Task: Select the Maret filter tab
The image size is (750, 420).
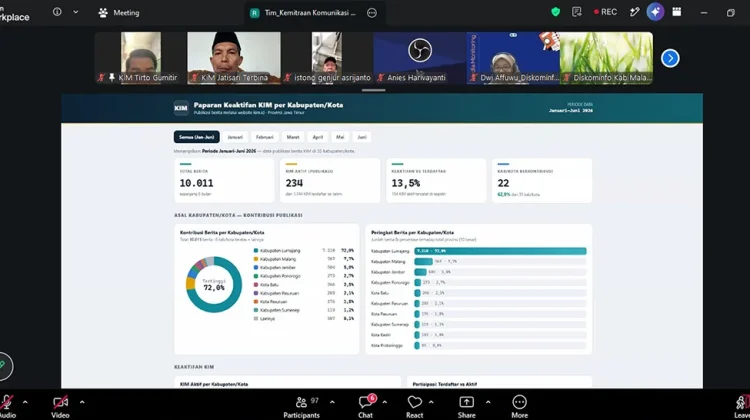Action: pyautogui.click(x=293, y=137)
